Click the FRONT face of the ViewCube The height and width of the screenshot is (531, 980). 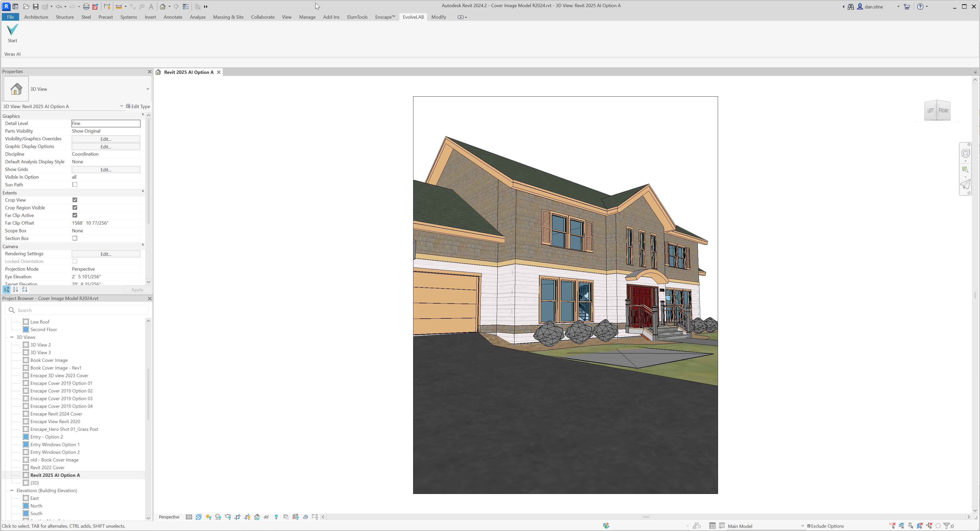click(944, 110)
